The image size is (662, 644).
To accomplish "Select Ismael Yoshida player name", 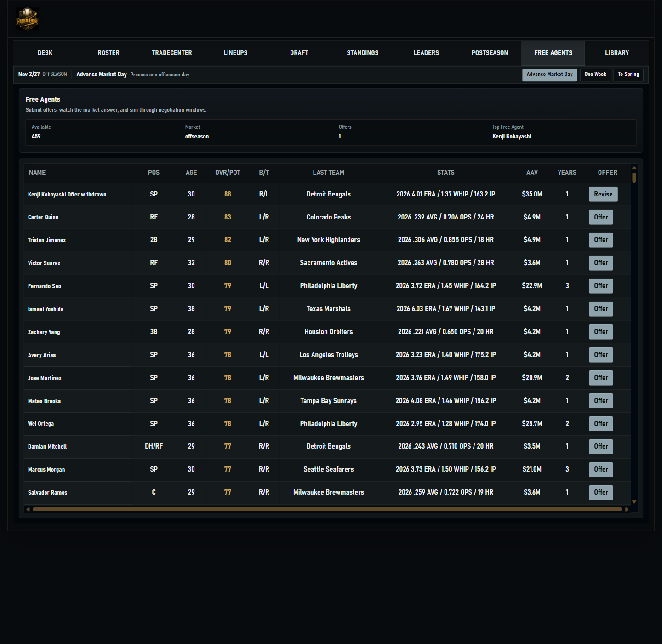I will pyautogui.click(x=46, y=309).
